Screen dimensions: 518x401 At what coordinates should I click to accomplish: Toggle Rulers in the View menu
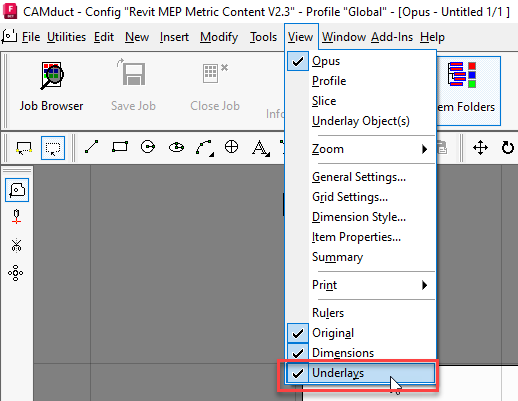pos(361,313)
